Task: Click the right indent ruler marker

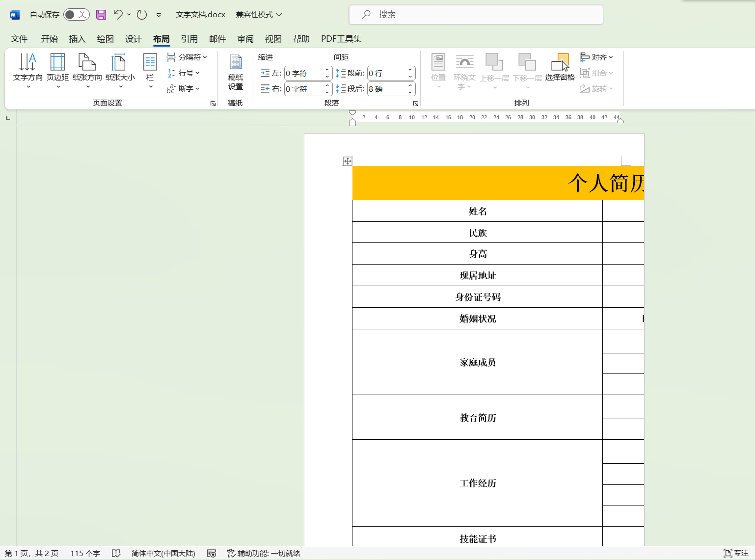Action: [620, 121]
